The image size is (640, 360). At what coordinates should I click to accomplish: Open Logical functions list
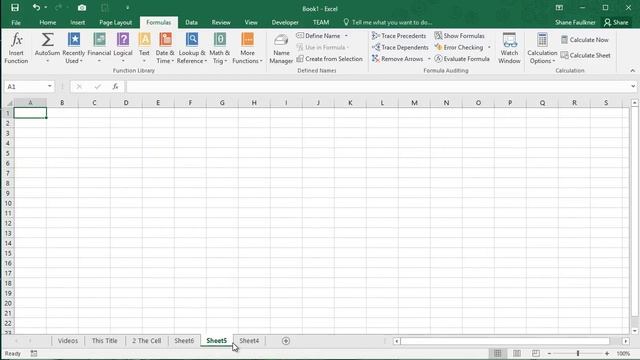coord(123,48)
